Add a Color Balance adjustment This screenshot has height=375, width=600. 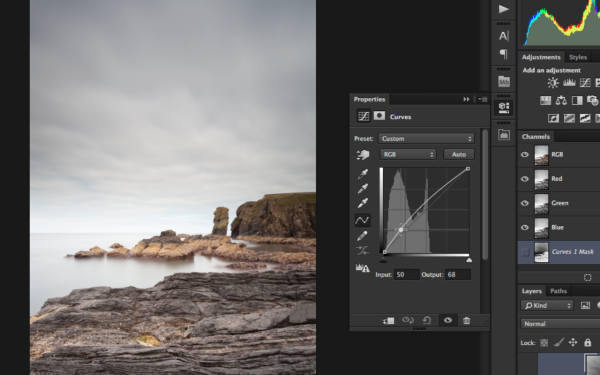tap(561, 101)
